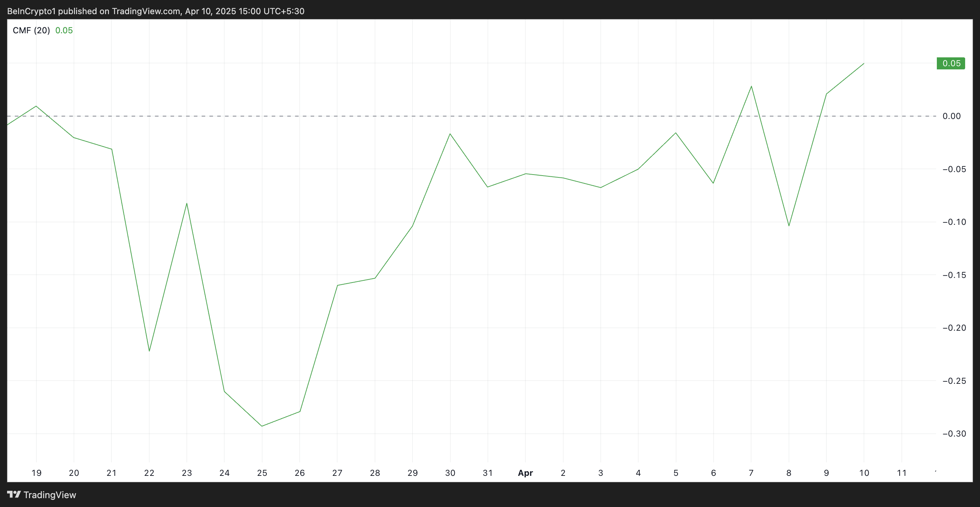Screen dimensions: 980x507
Task: Click date 30 on the time axis
Action: [x=450, y=473]
